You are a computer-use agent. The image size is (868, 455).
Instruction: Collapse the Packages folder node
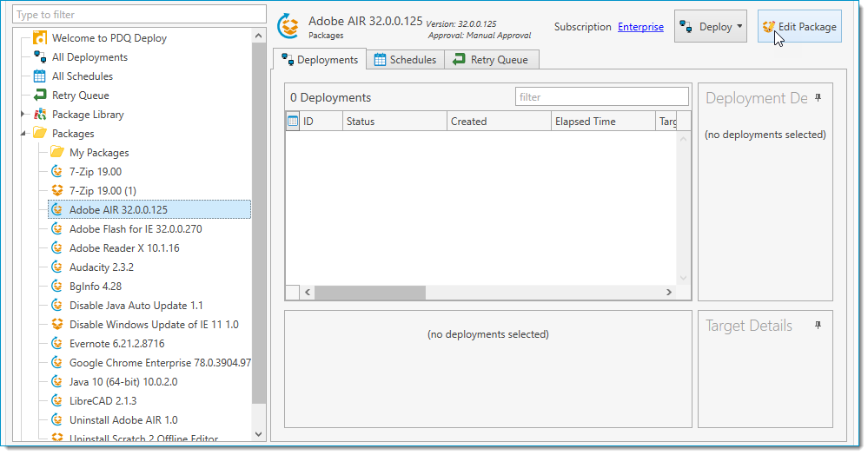click(23, 134)
